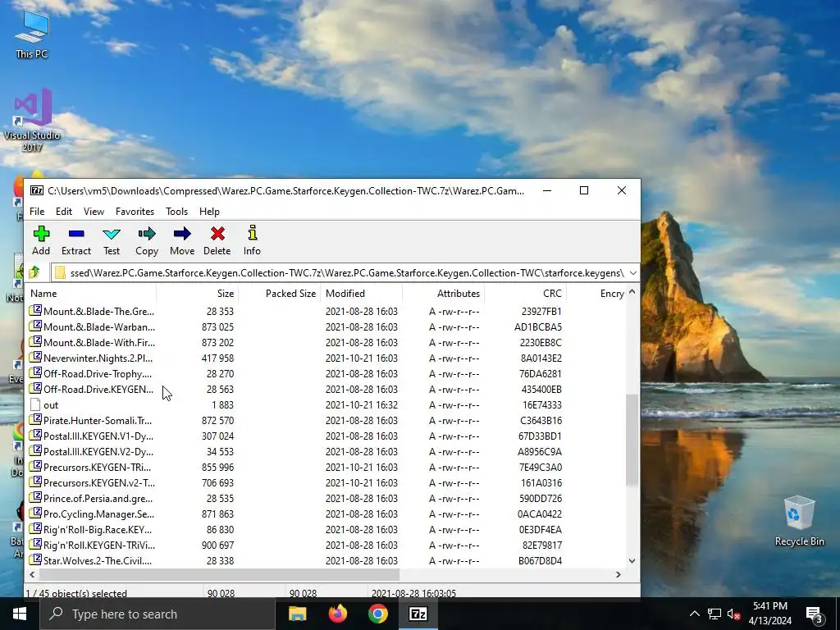
Task: Click the vertical scroll down arrow
Action: 632,561
